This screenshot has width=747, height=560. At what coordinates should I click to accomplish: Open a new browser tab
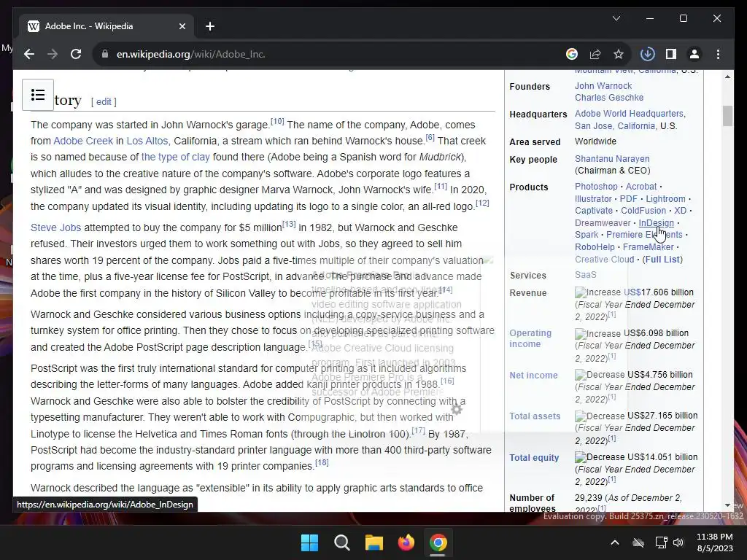(210, 26)
